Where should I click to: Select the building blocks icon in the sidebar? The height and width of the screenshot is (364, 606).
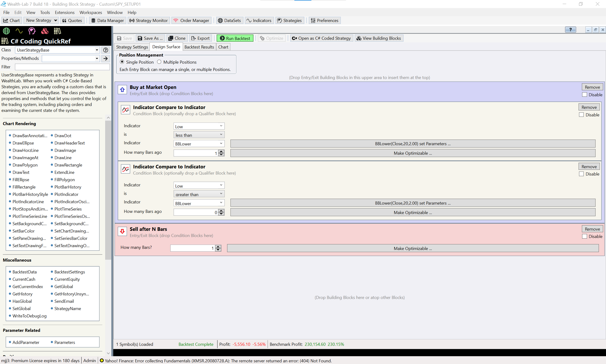click(45, 31)
